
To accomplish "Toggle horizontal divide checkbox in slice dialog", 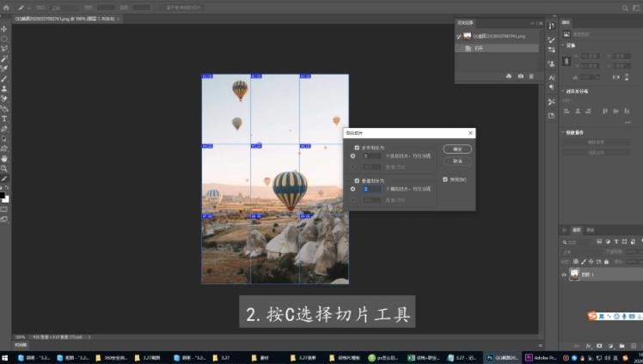I will [357, 148].
